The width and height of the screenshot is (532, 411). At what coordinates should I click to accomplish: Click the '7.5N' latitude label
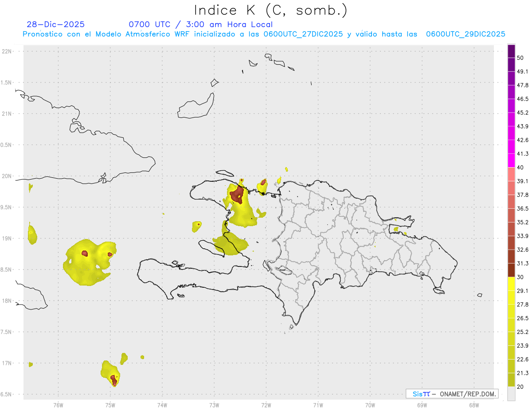click(x=7, y=332)
